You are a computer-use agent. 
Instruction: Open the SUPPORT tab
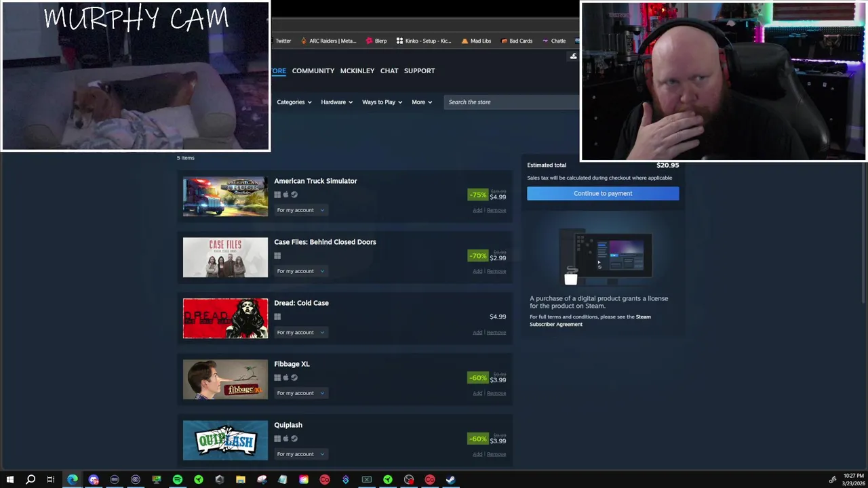pos(420,70)
